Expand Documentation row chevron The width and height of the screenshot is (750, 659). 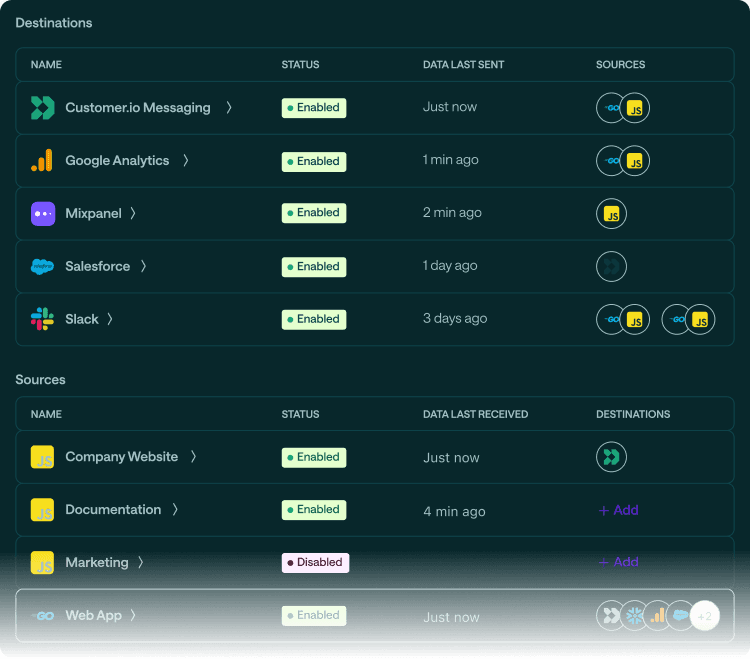pyautogui.click(x=175, y=510)
